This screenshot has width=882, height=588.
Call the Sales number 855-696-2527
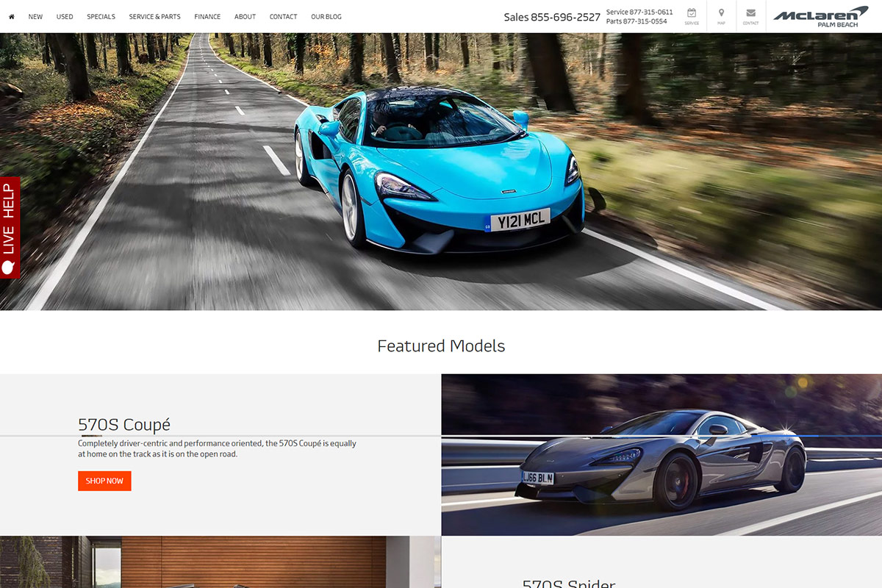tap(552, 17)
